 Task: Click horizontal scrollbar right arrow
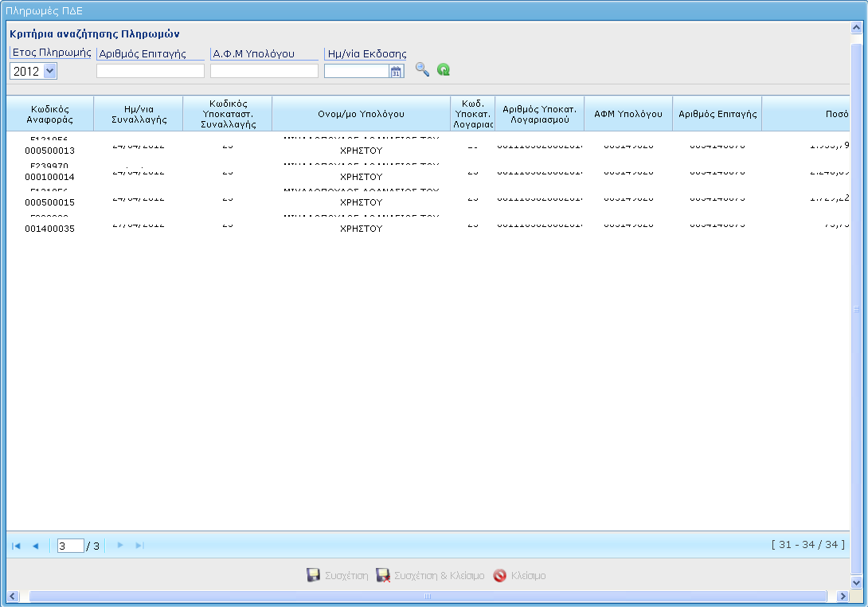(x=843, y=597)
